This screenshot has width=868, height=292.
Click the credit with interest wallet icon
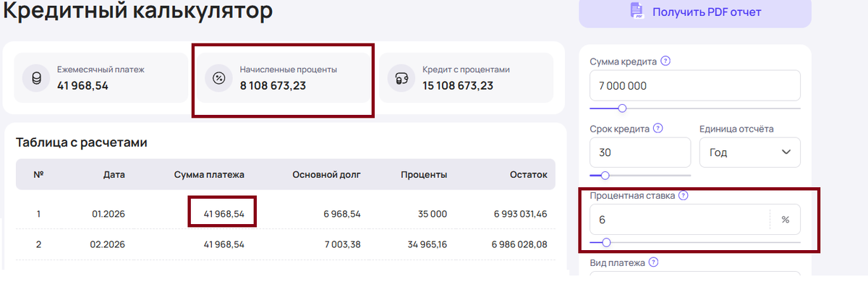[x=401, y=78]
